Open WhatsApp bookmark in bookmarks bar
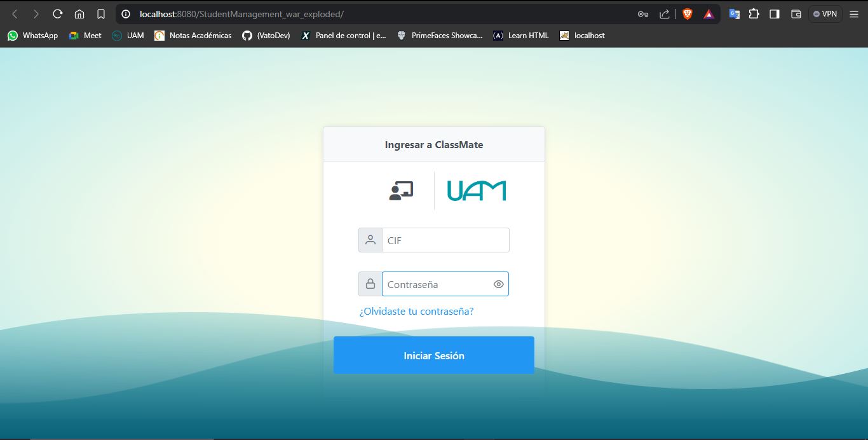 [x=33, y=36]
